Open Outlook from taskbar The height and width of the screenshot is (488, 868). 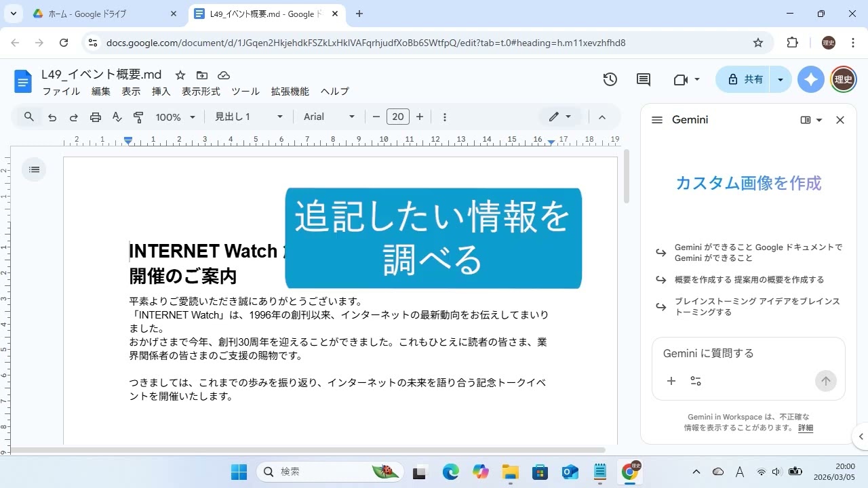pos(570,472)
